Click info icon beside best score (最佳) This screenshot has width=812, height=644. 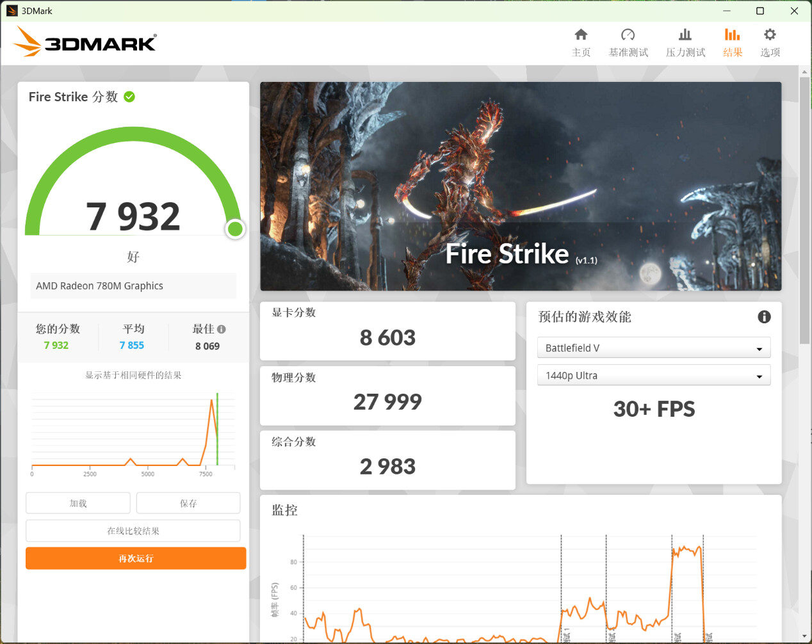pyautogui.click(x=222, y=329)
